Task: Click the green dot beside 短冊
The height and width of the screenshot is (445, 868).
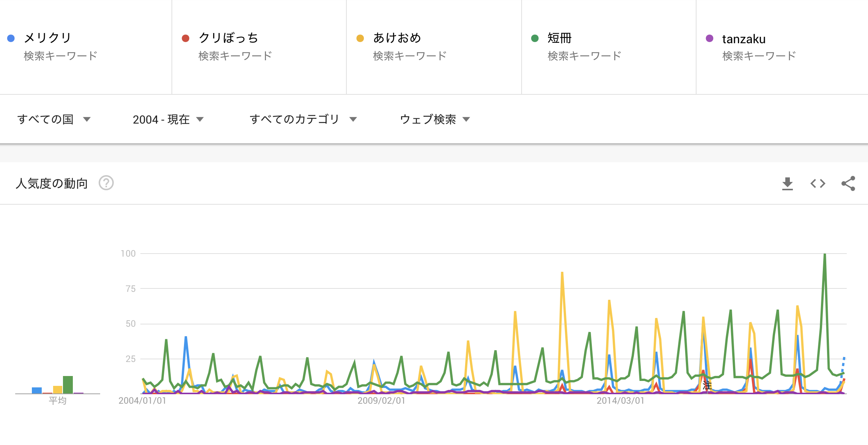Action: pyautogui.click(x=535, y=38)
